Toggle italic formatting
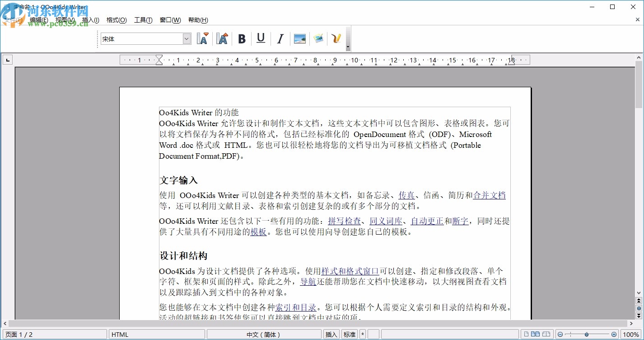The width and height of the screenshot is (644, 340). [280, 39]
